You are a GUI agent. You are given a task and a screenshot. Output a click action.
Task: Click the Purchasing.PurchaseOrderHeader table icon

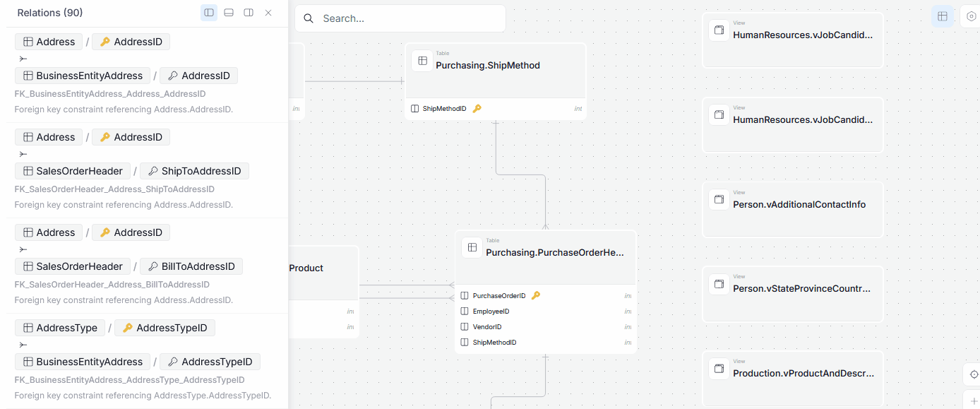pos(472,248)
